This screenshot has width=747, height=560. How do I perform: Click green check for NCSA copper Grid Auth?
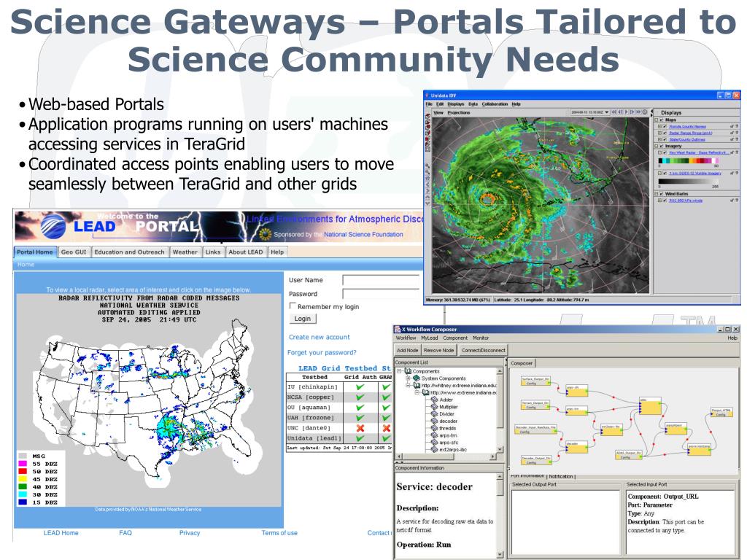coord(360,397)
